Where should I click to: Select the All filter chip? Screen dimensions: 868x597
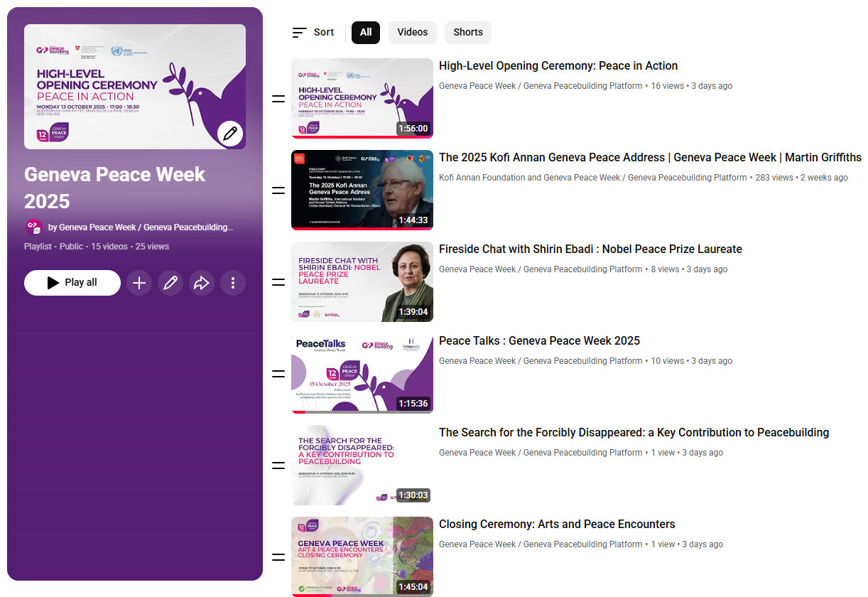coord(366,32)
